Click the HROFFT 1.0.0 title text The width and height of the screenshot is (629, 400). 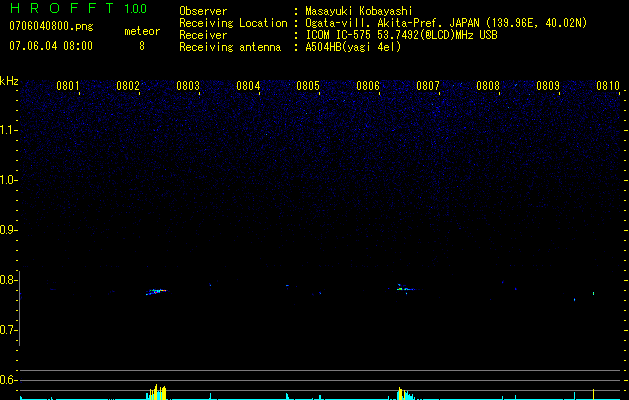point(78,8)
